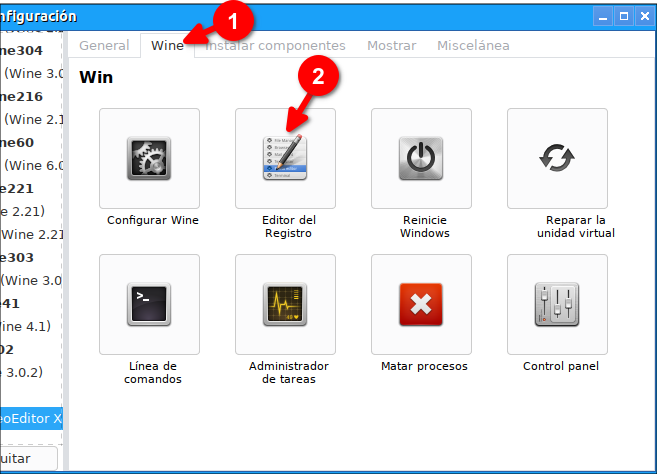This screenshot has height=474, width=657.
Task: Launch Editor del Registro icon
Action: [285, 158]
